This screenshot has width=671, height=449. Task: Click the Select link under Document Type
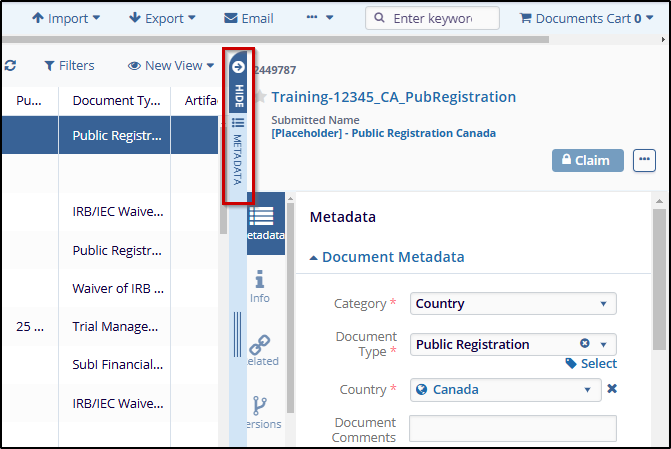point(591,364)
